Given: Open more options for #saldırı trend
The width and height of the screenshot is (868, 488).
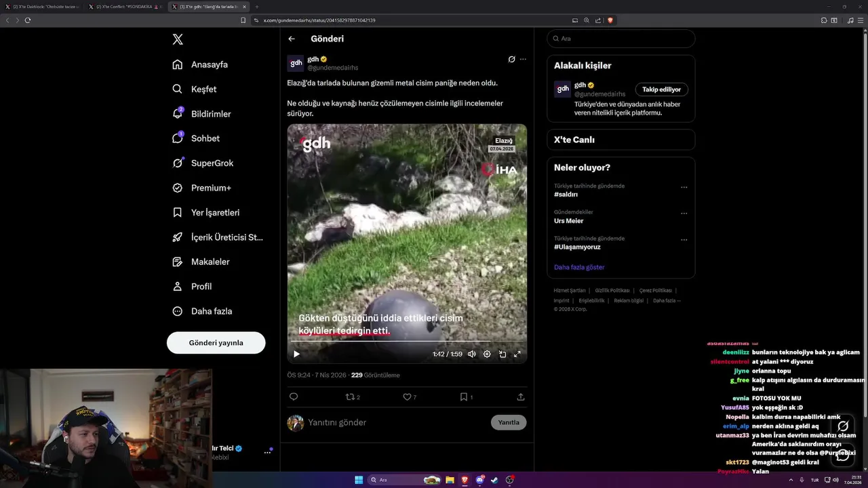Looking at the screenshot, I should [x=684, y=187].
